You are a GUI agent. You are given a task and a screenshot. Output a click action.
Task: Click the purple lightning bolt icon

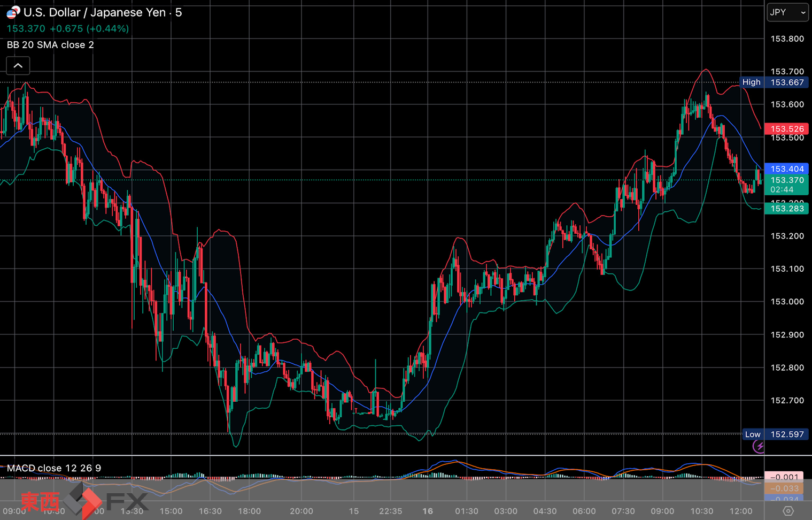tap(759, 446)
